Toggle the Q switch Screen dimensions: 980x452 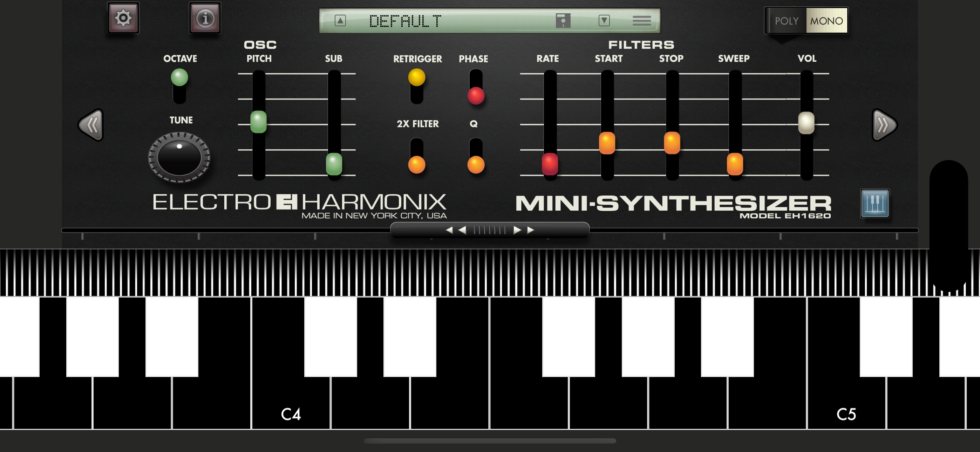[x=476, y=156]
